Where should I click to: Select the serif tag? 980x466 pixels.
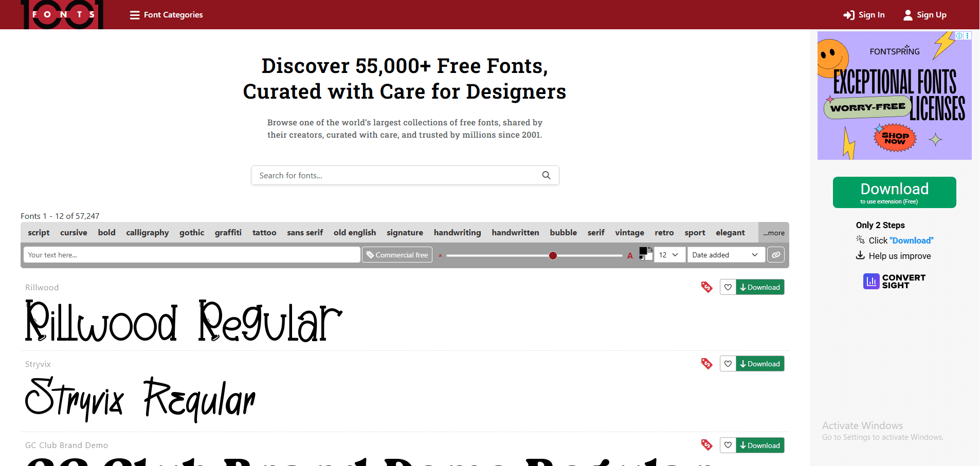(x=596, y=232)
